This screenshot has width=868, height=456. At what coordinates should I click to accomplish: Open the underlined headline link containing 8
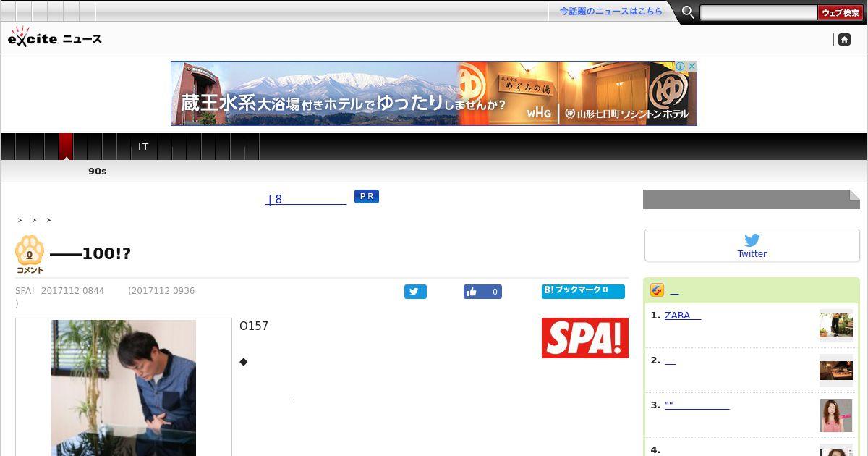coord(305,199)
